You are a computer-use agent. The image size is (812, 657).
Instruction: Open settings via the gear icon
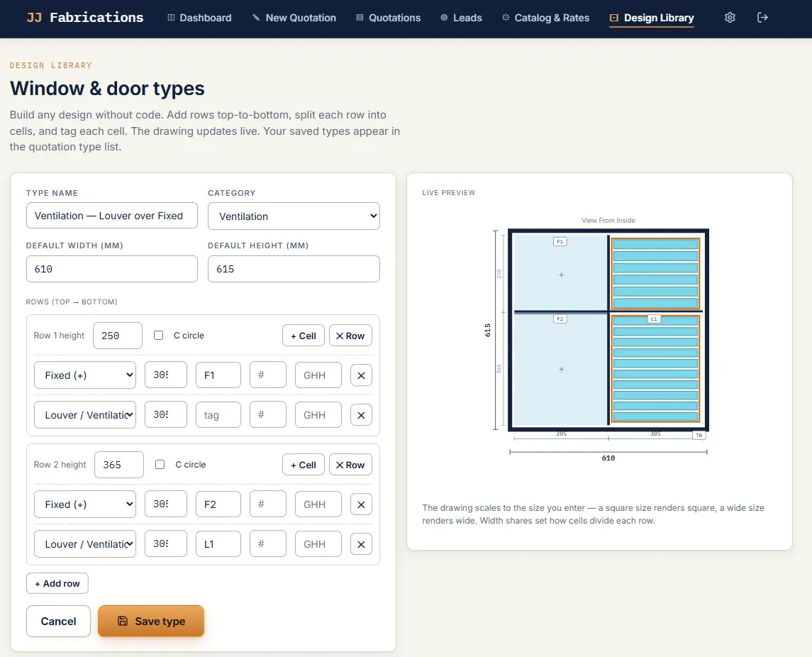[x=730, y=18]
